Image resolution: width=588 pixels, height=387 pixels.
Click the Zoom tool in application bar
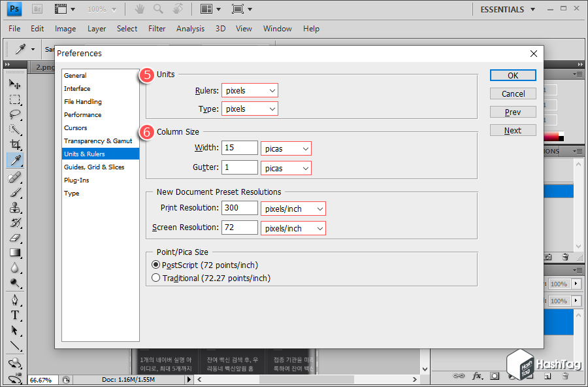(158, 9)
